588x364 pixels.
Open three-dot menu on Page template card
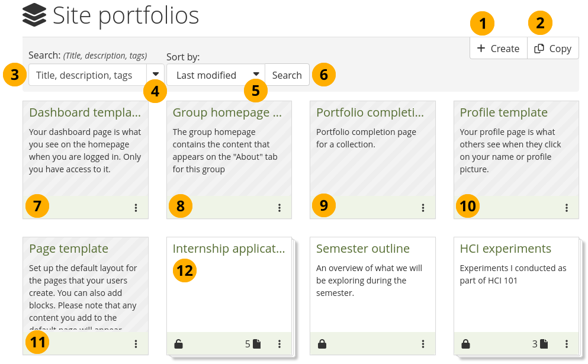(136, 344)
